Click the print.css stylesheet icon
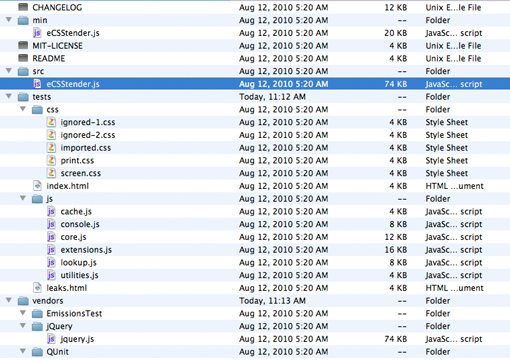 51,160
